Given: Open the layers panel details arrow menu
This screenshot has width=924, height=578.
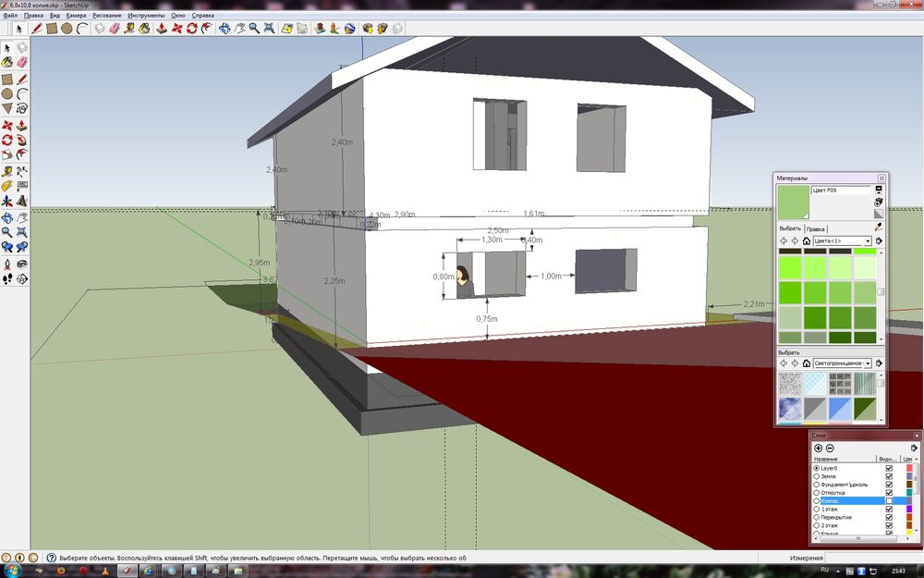Looking at the screenshot, I should tap(914, 448).
